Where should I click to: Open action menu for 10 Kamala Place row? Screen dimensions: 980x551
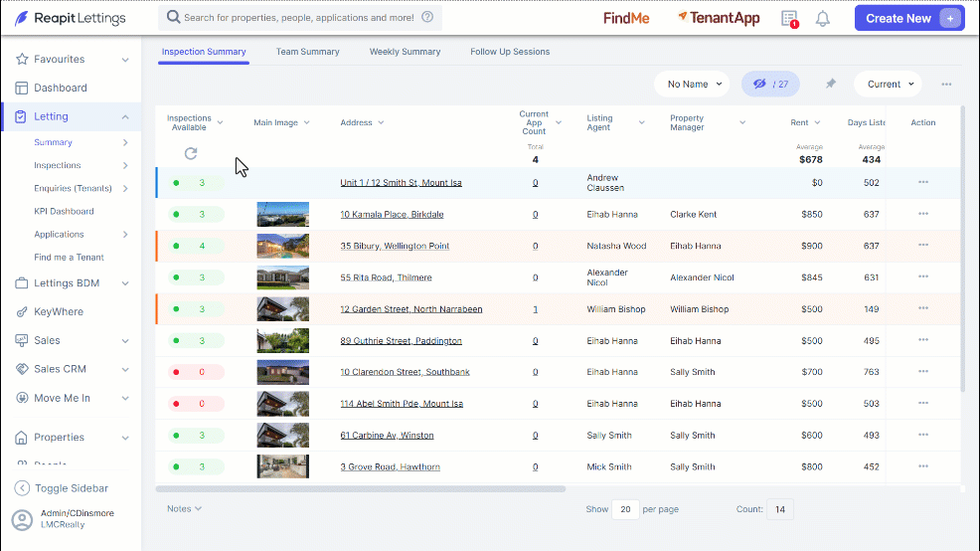923,214
